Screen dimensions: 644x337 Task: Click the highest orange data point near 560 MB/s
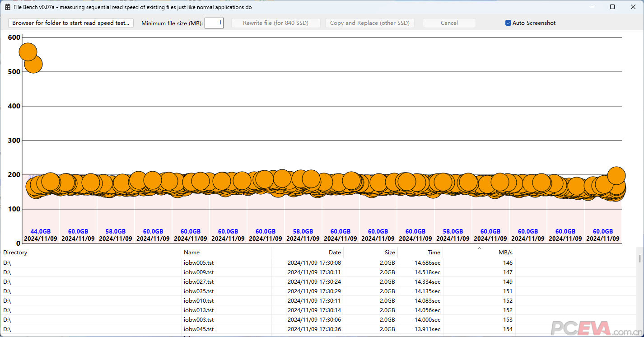tap(27, 51)
